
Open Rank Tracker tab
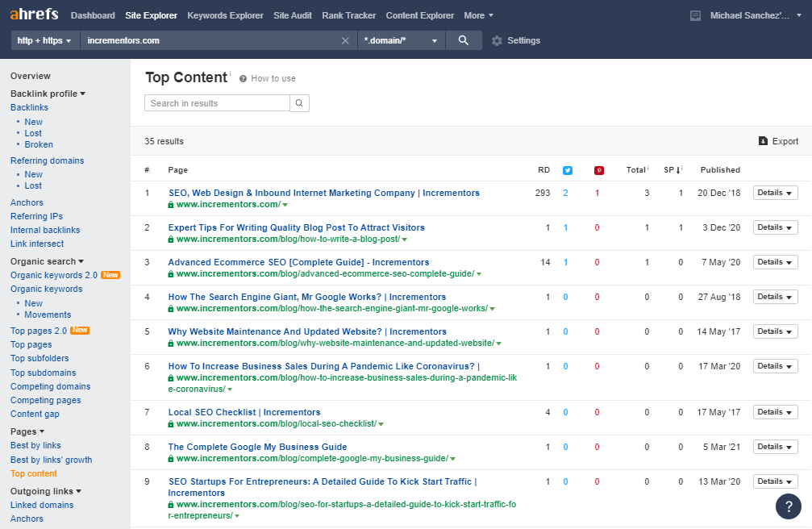[x=349, y=15]
